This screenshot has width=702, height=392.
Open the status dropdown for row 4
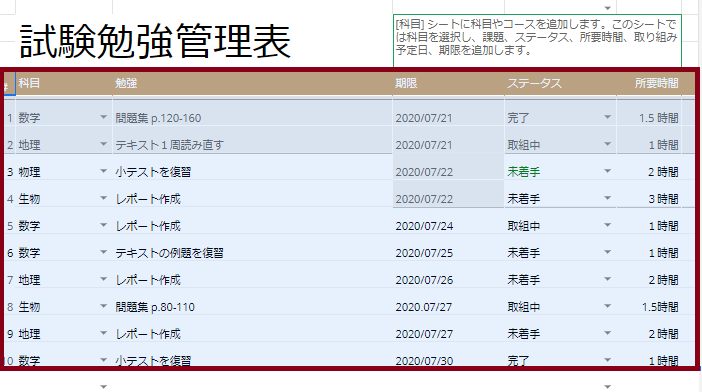point(608,198)
